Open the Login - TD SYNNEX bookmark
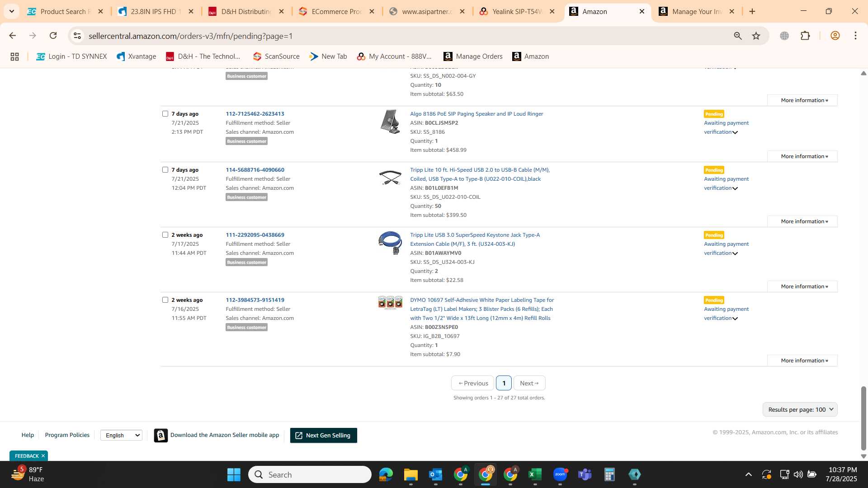 click(x=71, y=56)
